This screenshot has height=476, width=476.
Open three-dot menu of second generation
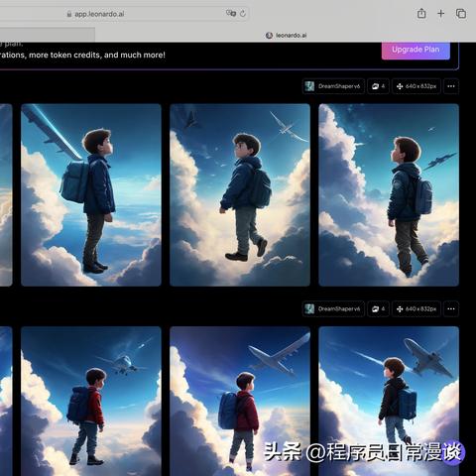click(451, 309)
